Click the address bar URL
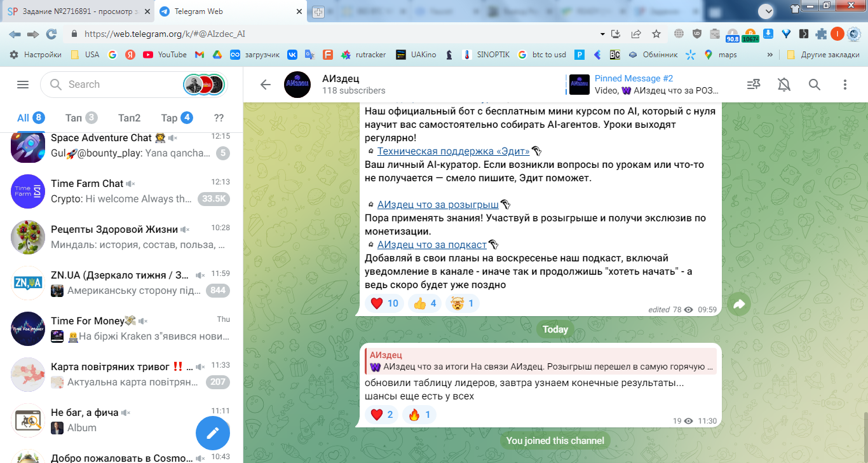 (165, 34)
